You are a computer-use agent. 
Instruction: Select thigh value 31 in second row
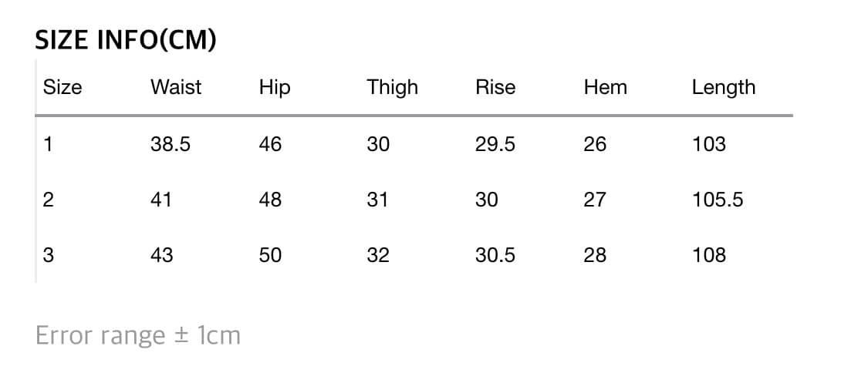click(x=378, y=200)
